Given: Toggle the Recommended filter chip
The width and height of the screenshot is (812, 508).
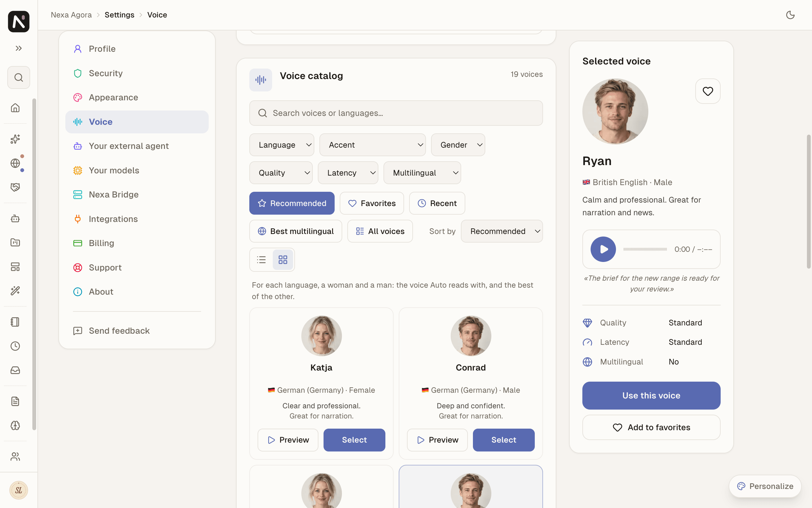Looking at the screenshot, I should (292, 203).
